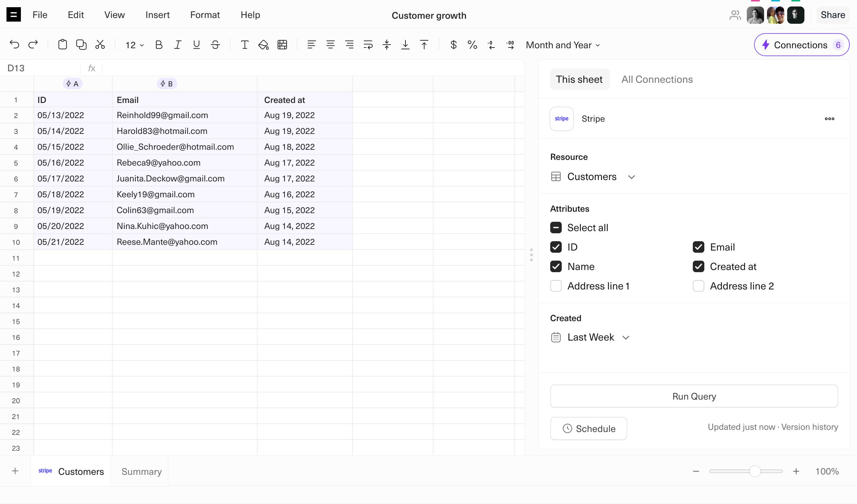Viewport: 857px width, 504px height.
Task: Apply percent number format
Action: coord(472,45)
